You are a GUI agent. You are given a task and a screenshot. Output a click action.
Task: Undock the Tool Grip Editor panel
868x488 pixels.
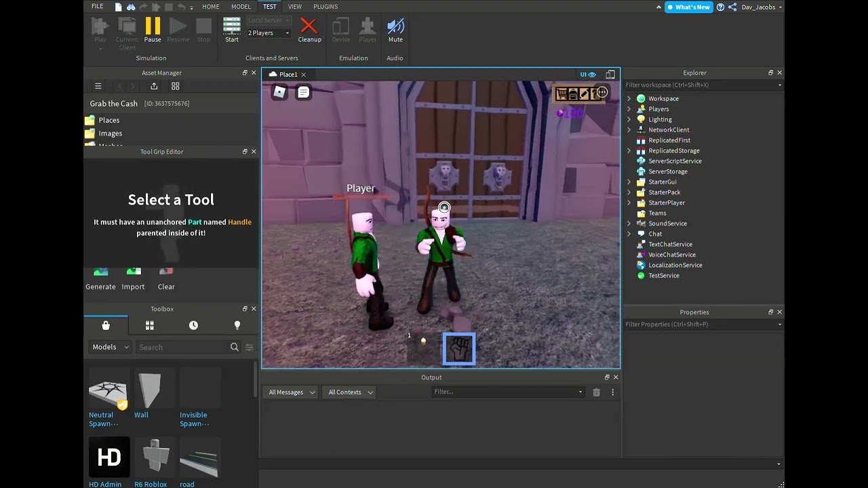245,151
